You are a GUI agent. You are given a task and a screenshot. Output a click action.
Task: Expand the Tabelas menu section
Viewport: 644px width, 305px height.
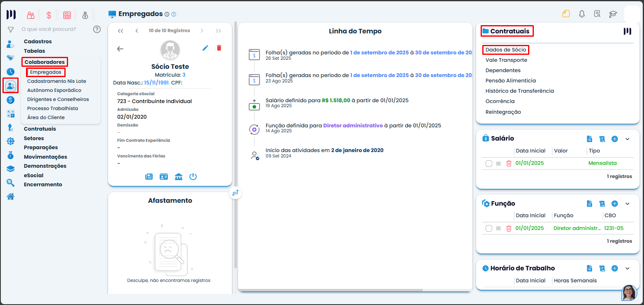tap(35, 51)
